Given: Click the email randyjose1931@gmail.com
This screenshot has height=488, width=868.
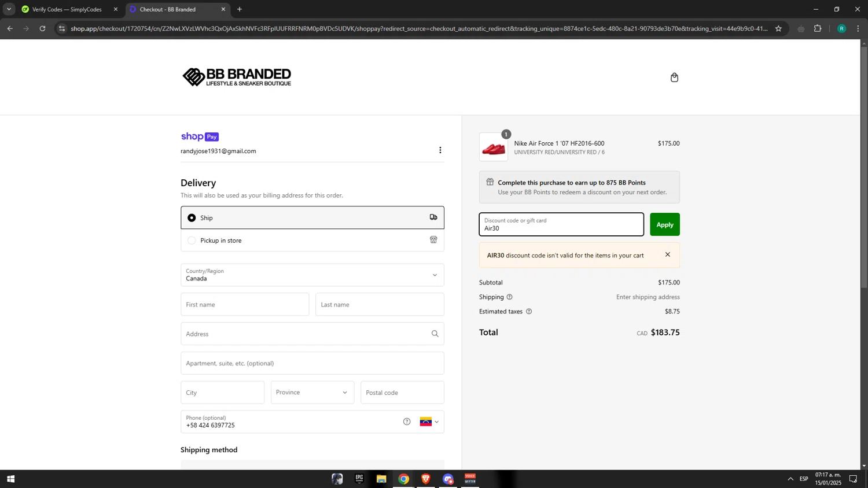Looking at the screenshot, I should pos(218,151).
